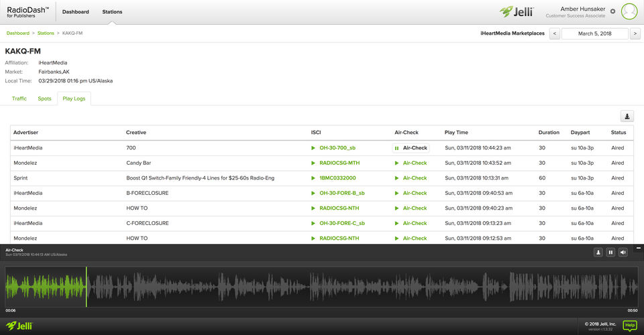Open the Help chat bubble

click(x=630, y=326)
